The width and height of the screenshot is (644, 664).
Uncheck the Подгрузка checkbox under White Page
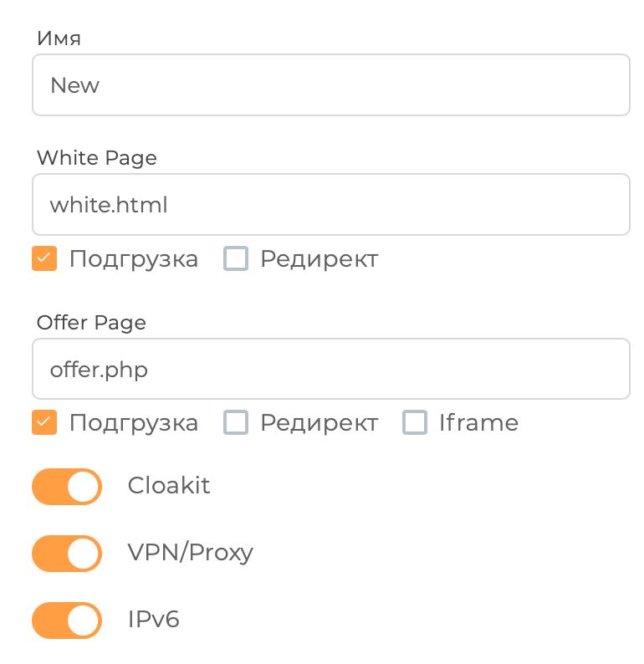point(44,259)
